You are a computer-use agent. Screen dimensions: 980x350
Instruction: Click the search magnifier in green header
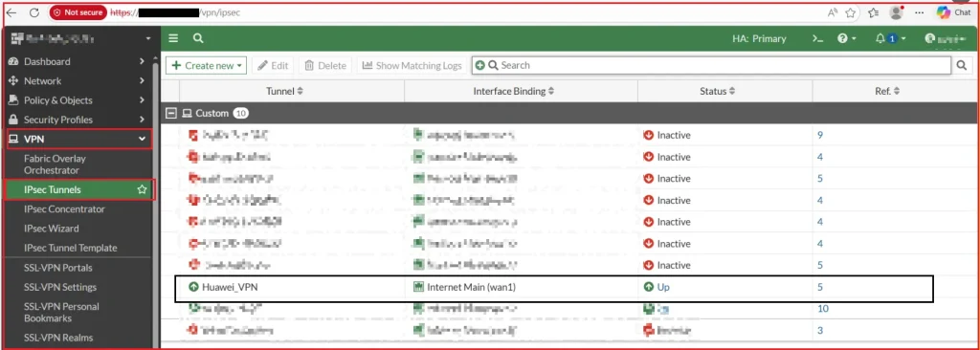click(198, 39)
